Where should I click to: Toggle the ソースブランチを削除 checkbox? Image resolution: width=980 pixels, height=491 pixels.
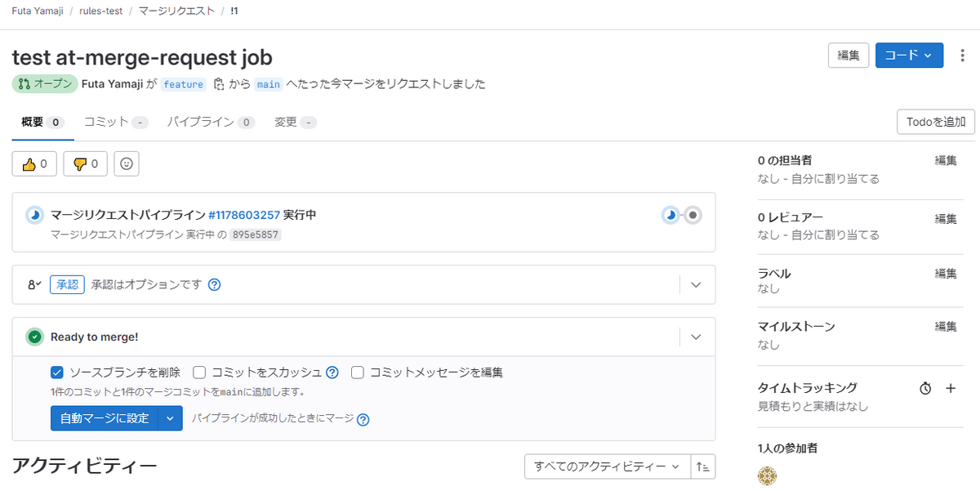coord(57,373)
